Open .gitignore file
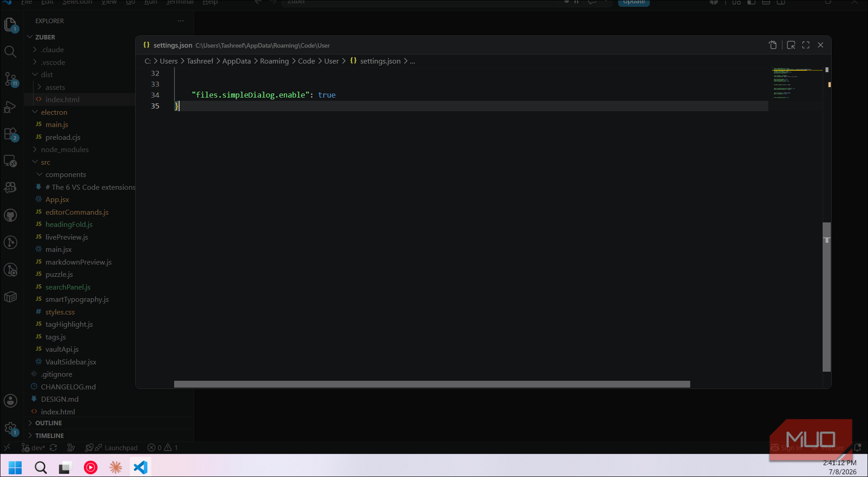Screen dimensions: 868x477 (x=56, y=374)
